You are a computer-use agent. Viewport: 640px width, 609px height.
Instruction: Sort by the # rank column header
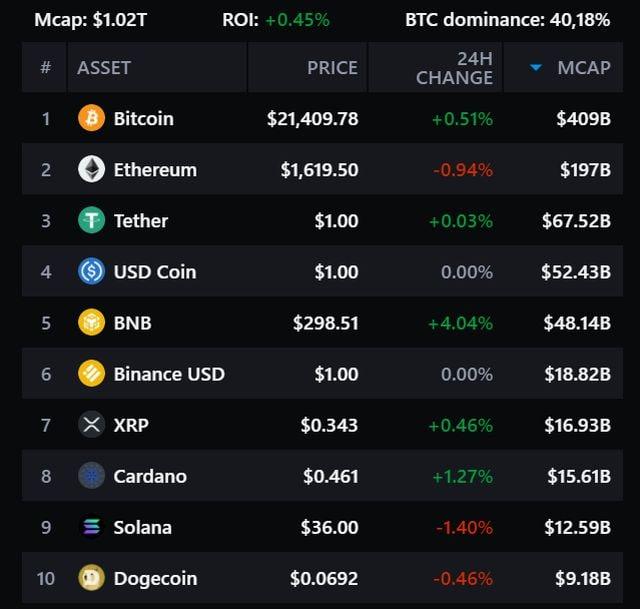[x=46, y=67]
